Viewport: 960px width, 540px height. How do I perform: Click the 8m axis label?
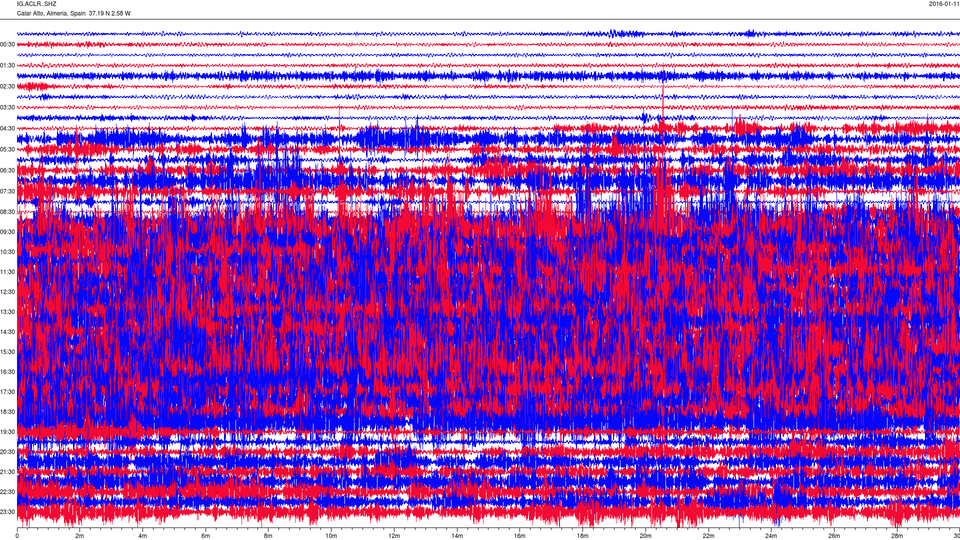click(x=268, y=536)
